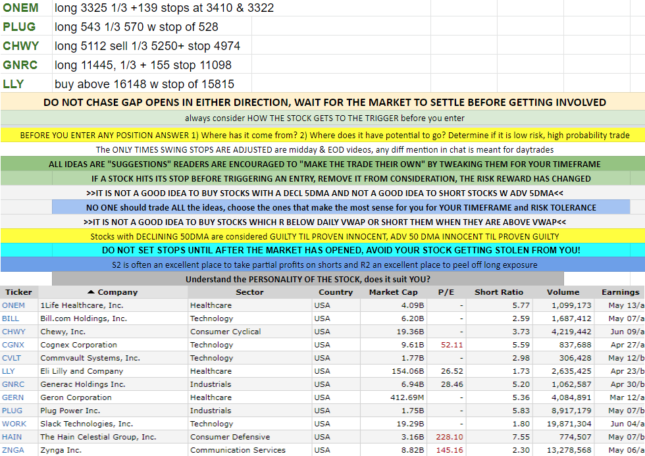The height and width of the screenshot is (456, 645).
Task: Select yellow 'BEFORE YOU ENTER ANY POSITION' row
Action: (322, 135)
